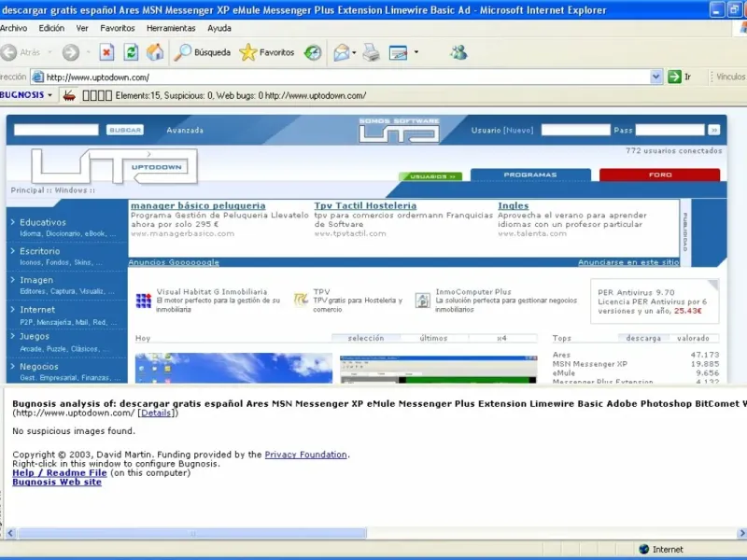Open the Búsqueda search pane
Screen dimensions: 747x560
[x=203, y=52]
